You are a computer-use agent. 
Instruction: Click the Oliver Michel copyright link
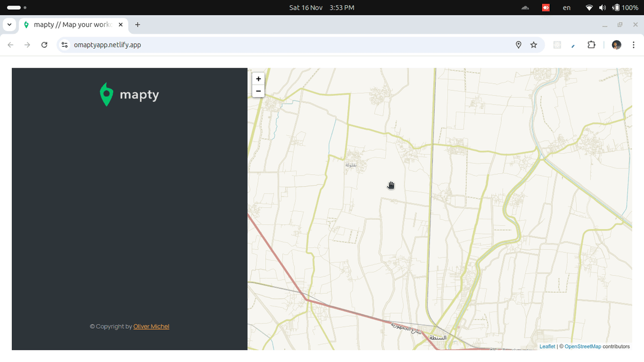coord(151,326)
